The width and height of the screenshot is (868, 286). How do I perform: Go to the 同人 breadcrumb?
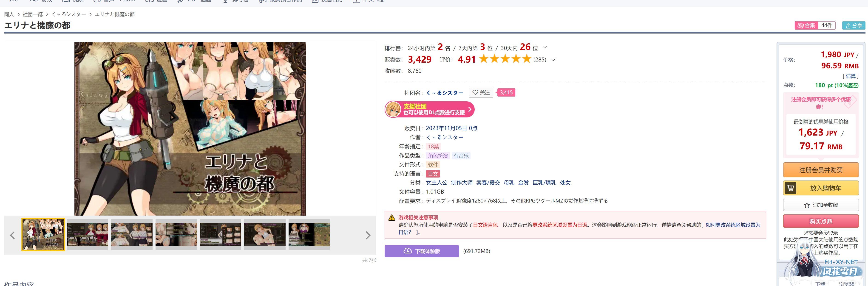[x=9, y=14]
